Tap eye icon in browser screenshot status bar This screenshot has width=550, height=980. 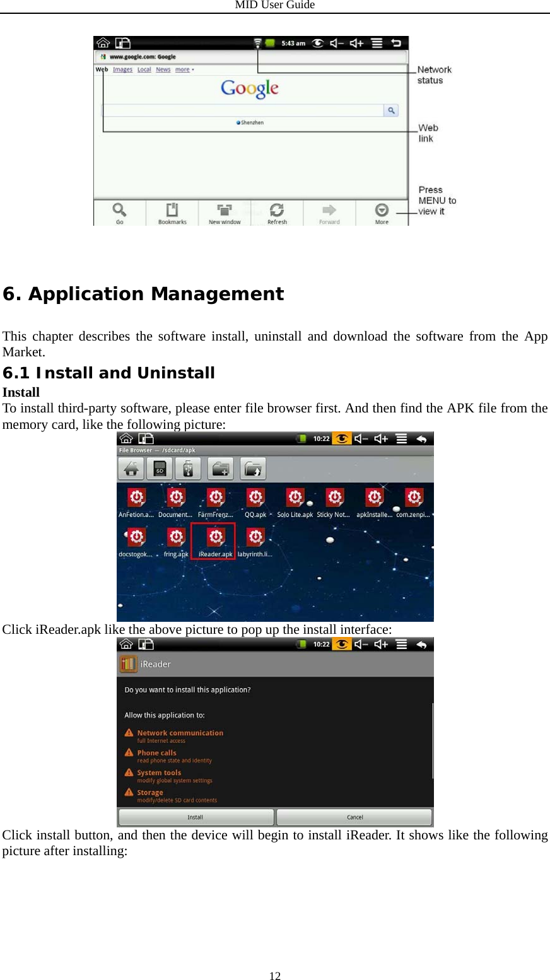tap(318, 43)
